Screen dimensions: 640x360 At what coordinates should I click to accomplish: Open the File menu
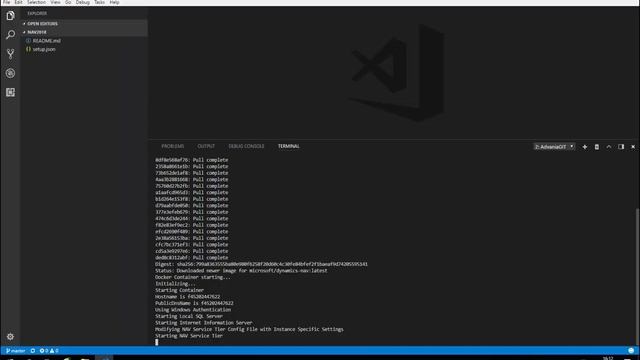(6, 2)
